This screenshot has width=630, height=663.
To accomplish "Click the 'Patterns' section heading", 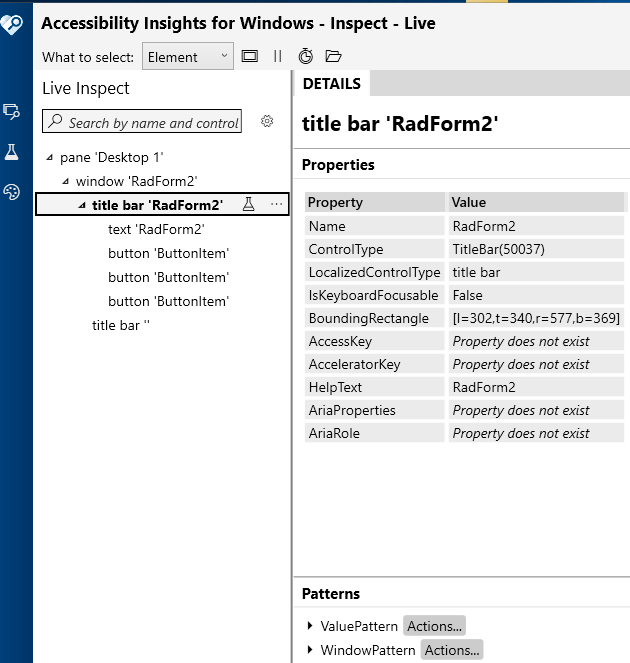I will pyautogui.click(x=331, y=594).
